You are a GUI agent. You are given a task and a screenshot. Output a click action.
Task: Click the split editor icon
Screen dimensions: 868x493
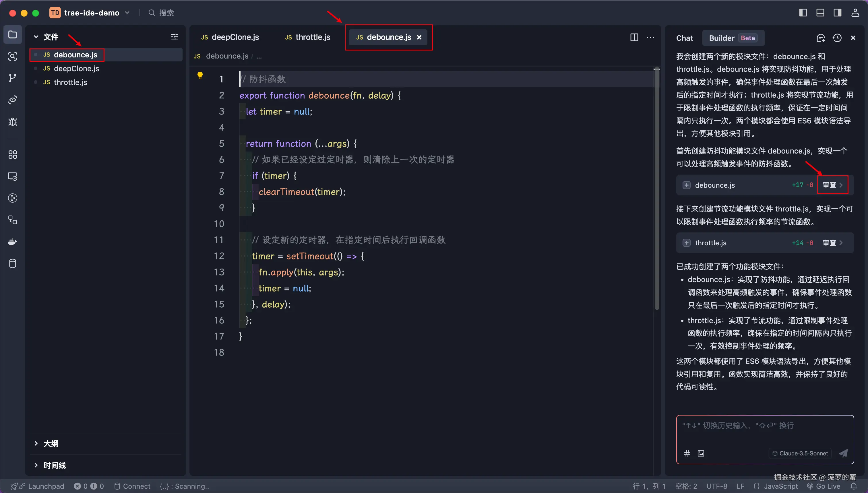point(634,37)
